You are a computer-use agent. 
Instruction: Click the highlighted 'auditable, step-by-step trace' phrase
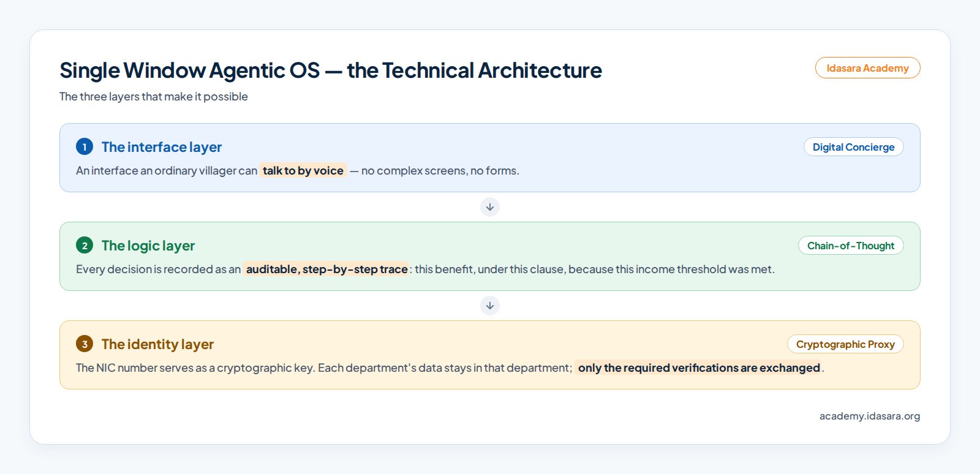pyautogui.click(x=326, y=269)
